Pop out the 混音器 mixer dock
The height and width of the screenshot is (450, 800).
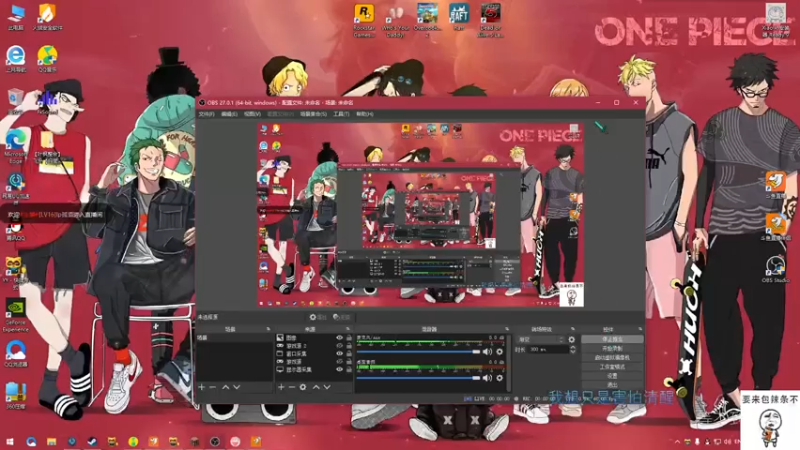pyautogui.click(x=507, y=329)
